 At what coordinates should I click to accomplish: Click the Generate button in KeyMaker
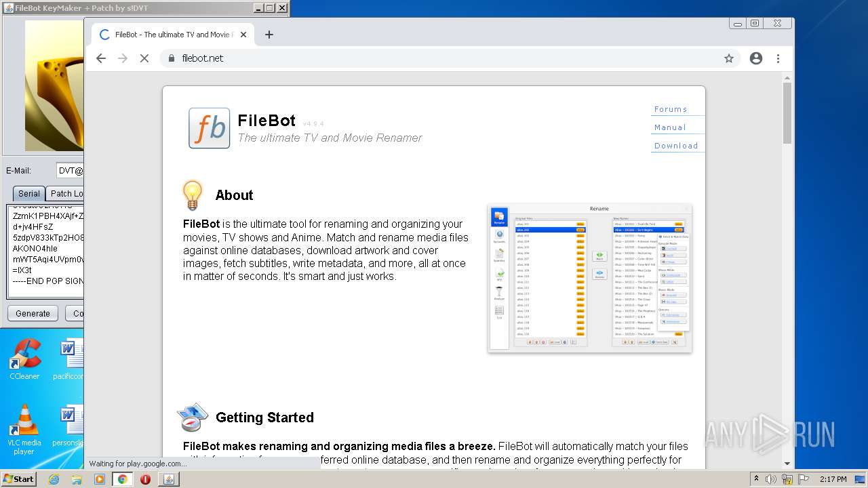(33, 313)
